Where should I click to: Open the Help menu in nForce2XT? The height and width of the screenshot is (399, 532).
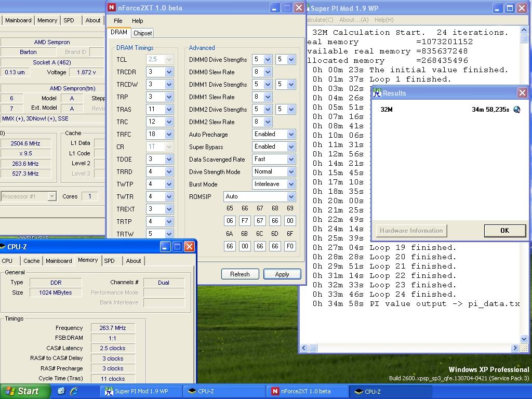point(137,21)
